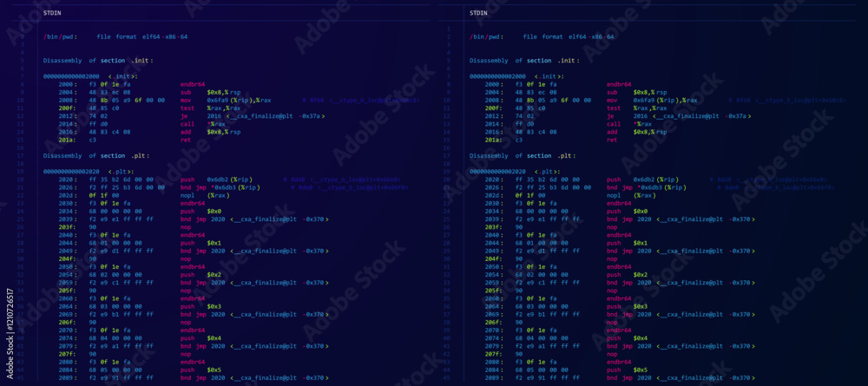
Task: Click 'push $0x5' instruction in left pane
Action: pos(201,370)
